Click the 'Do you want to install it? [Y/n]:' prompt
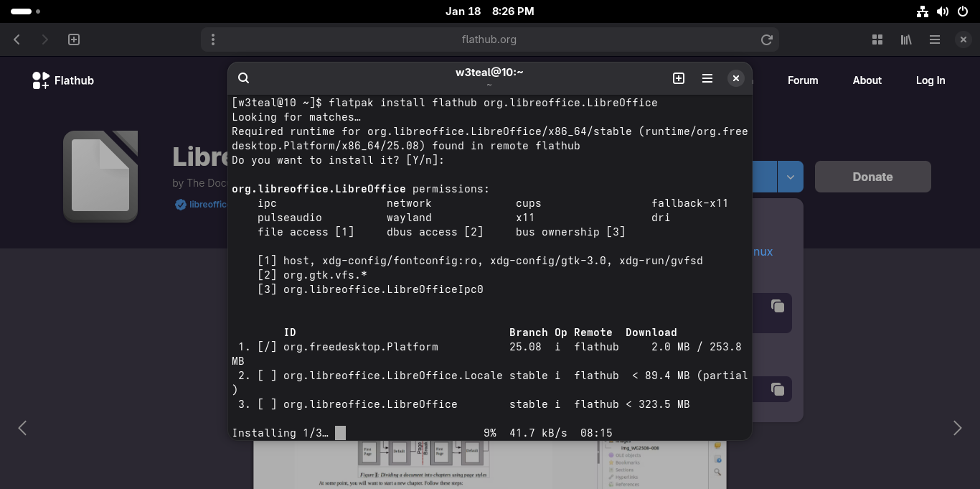Screen dimensions: 980x489 pyautogui.click(x=338, y=160)
